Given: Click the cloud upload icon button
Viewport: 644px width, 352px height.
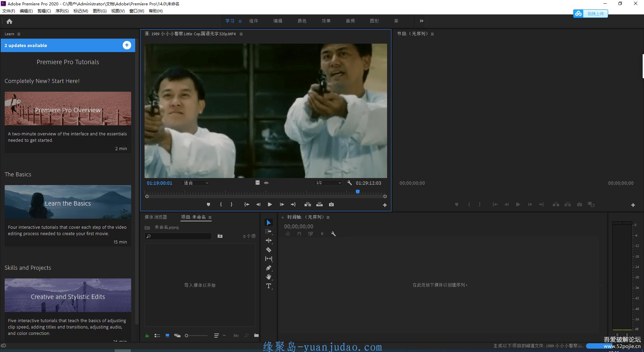Looking at the screenshot, I should [x=578, y=13].
